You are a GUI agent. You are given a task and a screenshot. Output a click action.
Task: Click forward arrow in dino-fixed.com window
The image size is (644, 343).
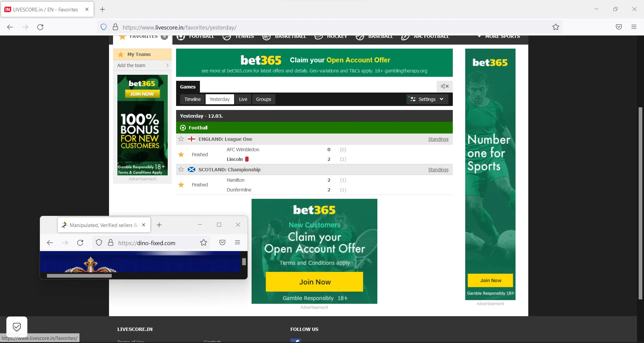(x=65, y=243)
